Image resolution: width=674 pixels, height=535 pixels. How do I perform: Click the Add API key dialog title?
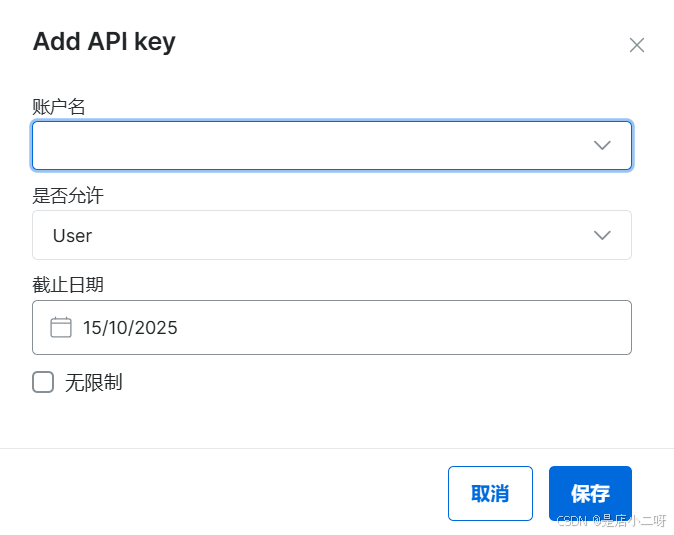(x=104, y=42)
